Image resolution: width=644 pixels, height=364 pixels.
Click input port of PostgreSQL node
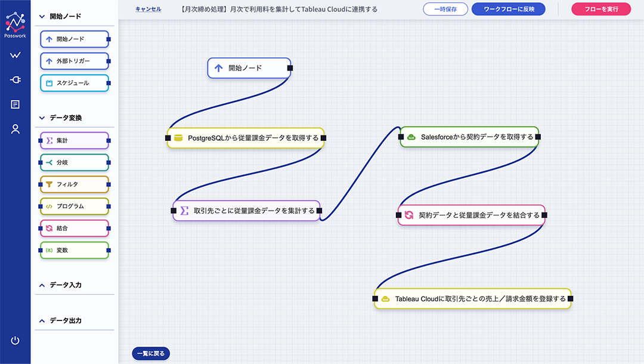[168, 138]
